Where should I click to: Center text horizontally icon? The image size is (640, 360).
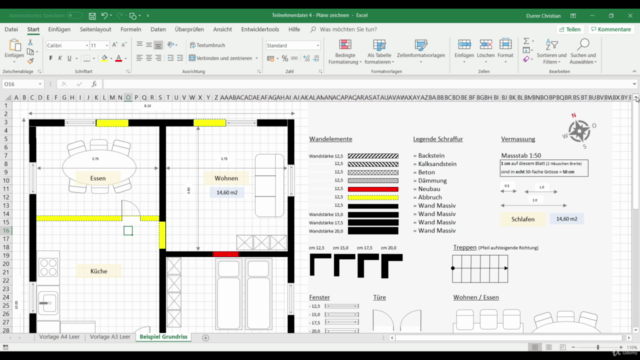coord(149,58)
